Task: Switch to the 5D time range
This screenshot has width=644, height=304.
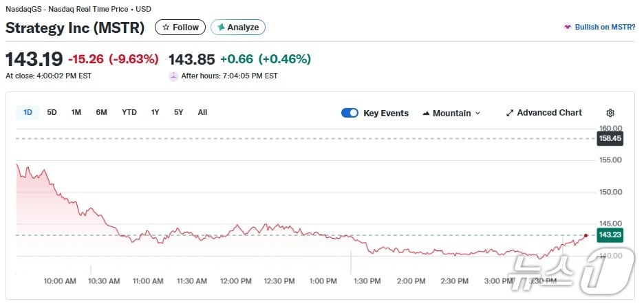Action: point(52,112)
